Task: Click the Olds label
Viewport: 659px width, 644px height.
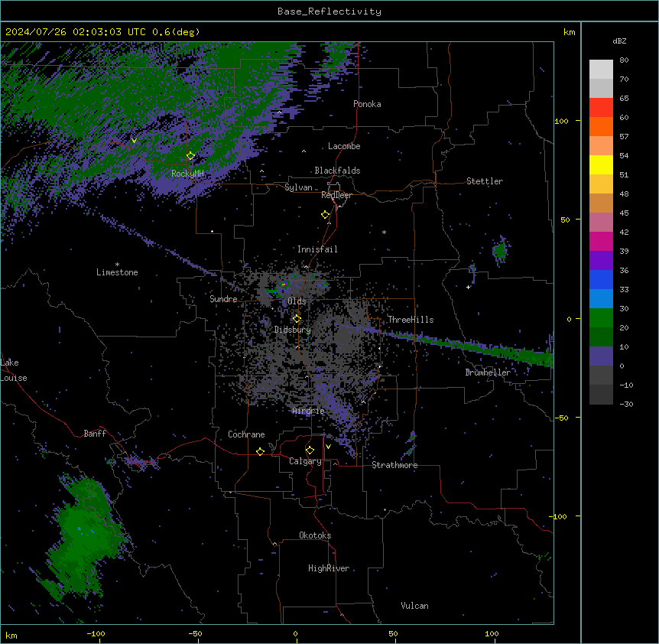Action: [297, 301]
